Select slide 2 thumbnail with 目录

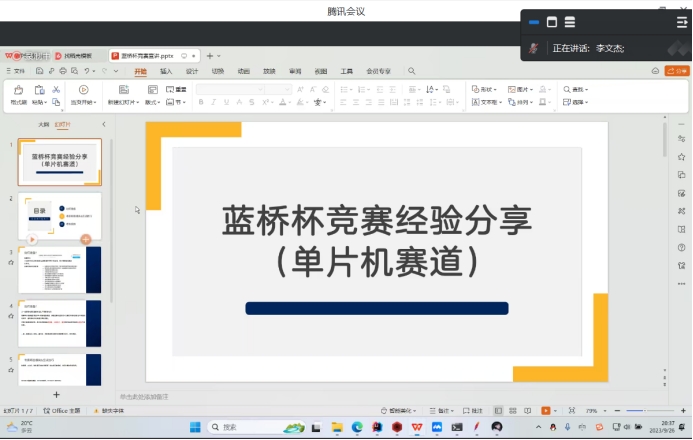tap(60, 216)
